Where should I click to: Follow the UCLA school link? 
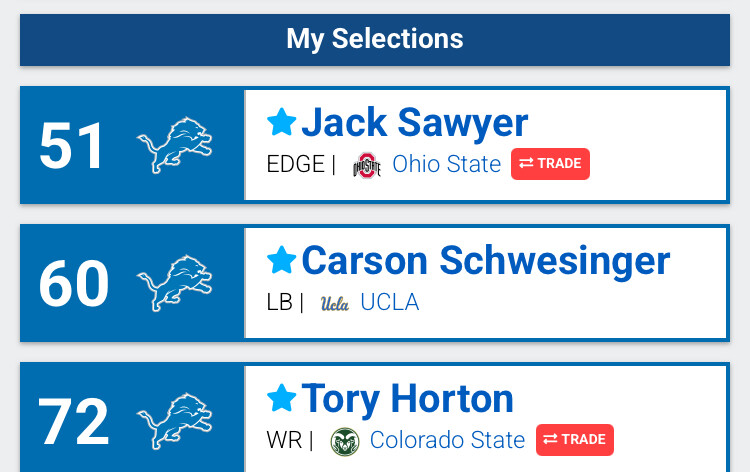(389, 302)
